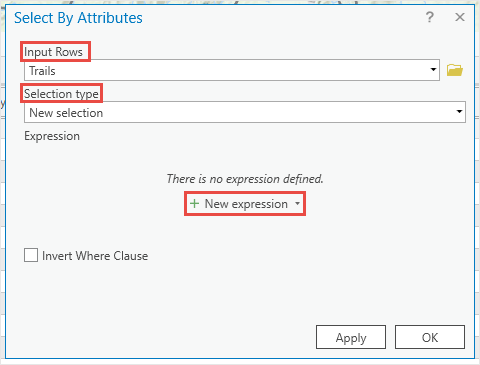Click the Apply button
The image size is (480, 365).
[351, 337]
